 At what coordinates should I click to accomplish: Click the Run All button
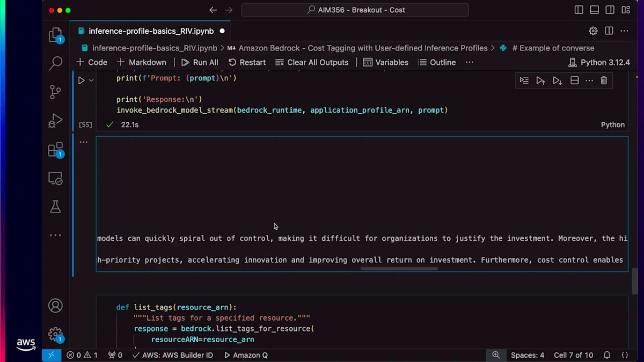[x=200, y=62]
